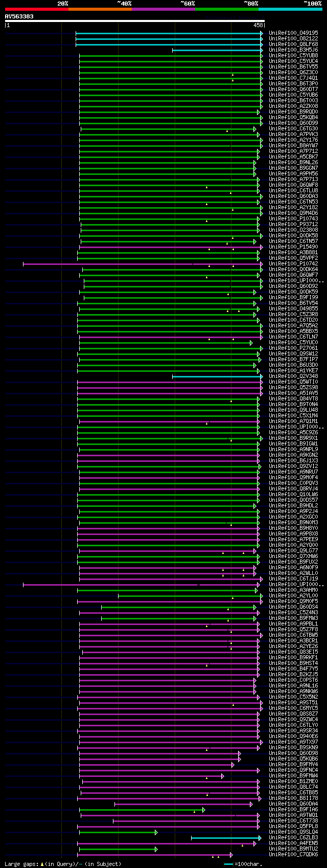This screenshot has height=868, width=327.
Task: Open hit UniRef100_C5YUB8
Action: point(293,55)
